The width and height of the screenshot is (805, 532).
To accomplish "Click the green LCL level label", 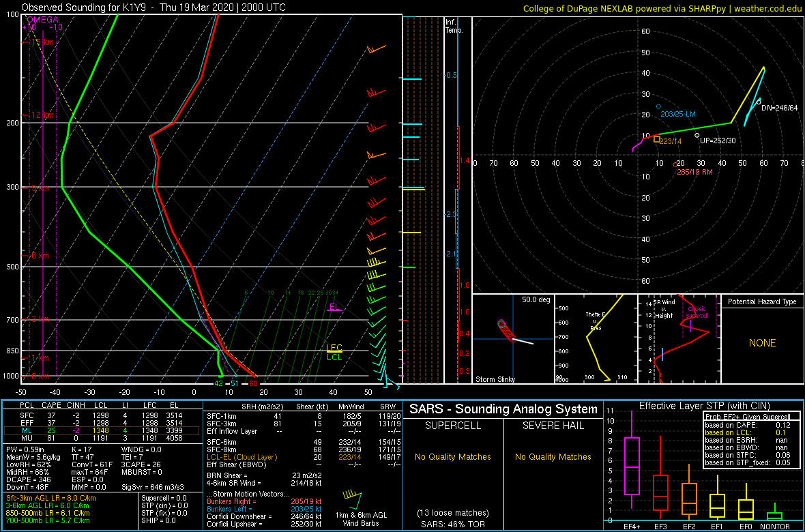I will click(334, 357).
